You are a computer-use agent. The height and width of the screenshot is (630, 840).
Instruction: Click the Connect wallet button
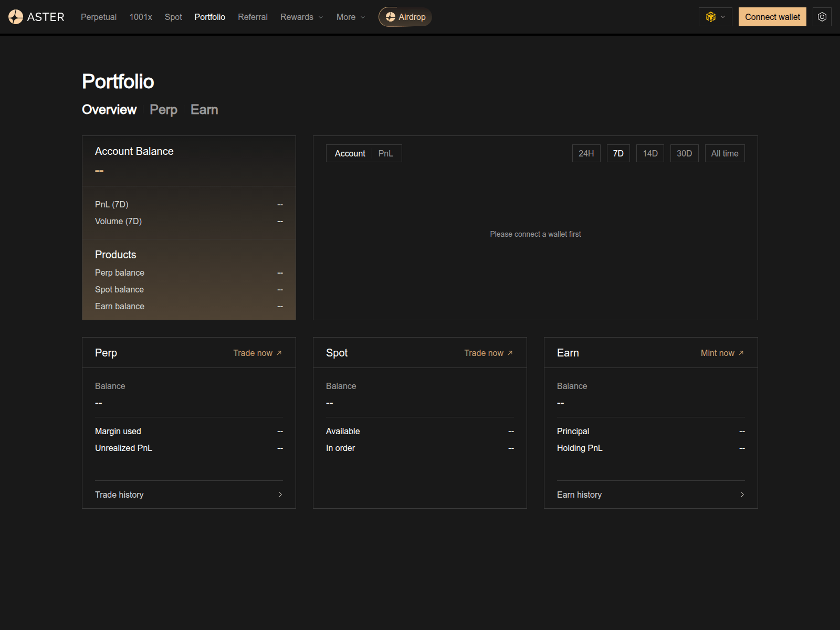tap(772, 17)
